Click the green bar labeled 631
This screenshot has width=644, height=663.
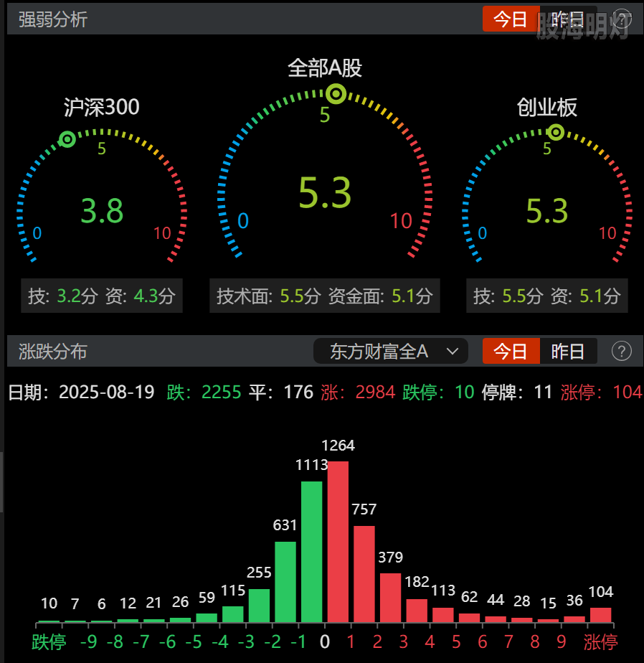click(285, 582)
